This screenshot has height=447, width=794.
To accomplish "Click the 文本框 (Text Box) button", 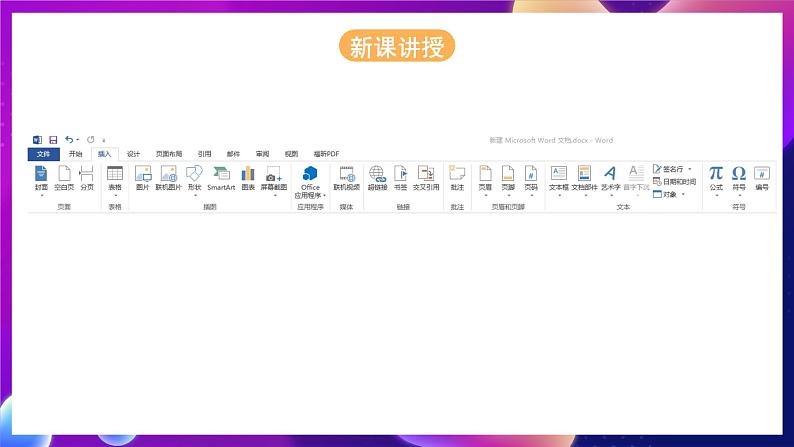I will [559, 180].
